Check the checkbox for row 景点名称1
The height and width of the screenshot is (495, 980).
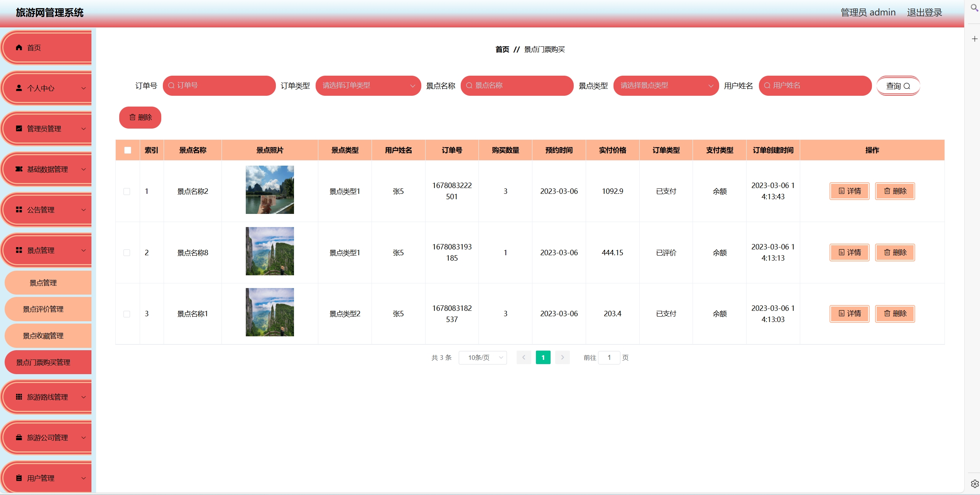coord(127,314)
